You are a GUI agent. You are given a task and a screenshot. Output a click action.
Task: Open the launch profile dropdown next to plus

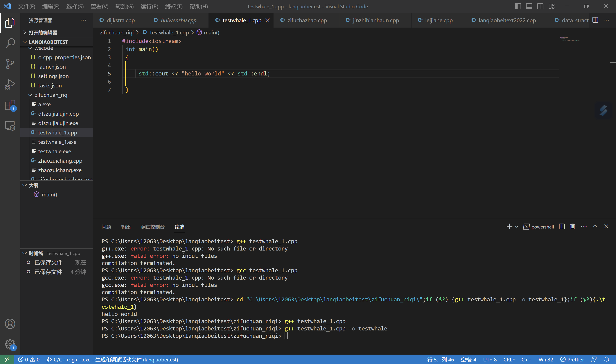pos(517,227)
